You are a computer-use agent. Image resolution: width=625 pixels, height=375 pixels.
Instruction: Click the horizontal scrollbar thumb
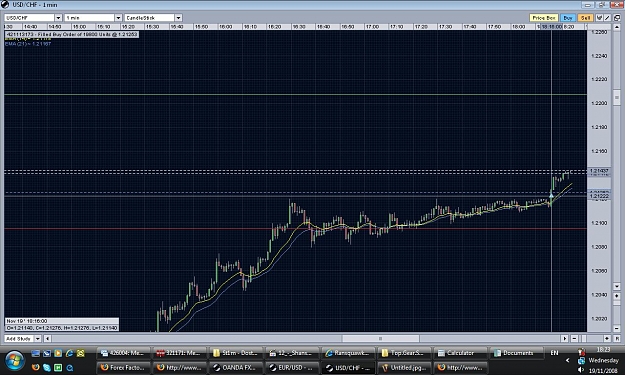click(x=381, y=339)
